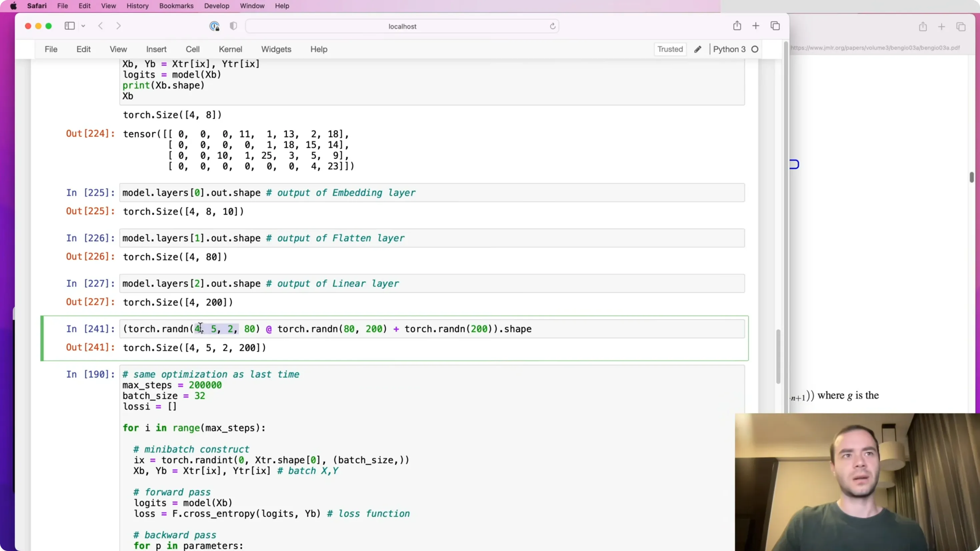Click the Share icon in background window
This screenshot has width=980, height=551.
pos(923,27)
